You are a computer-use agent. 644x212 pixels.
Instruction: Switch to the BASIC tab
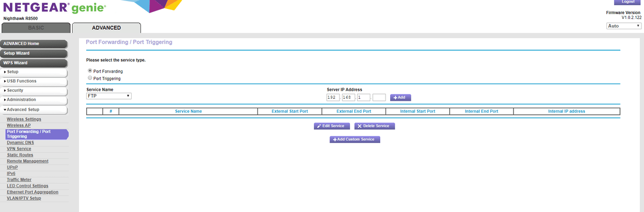(36, 28)
